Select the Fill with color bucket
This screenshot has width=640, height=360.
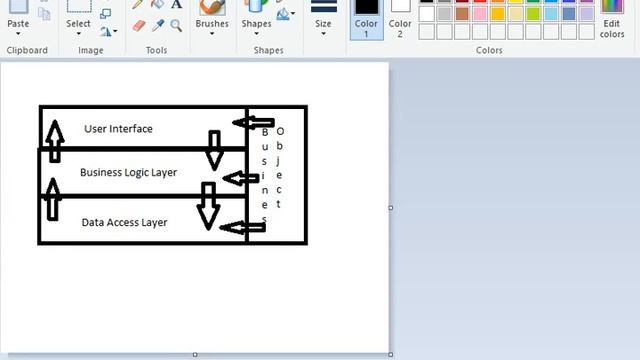click(x=158, y=4)
